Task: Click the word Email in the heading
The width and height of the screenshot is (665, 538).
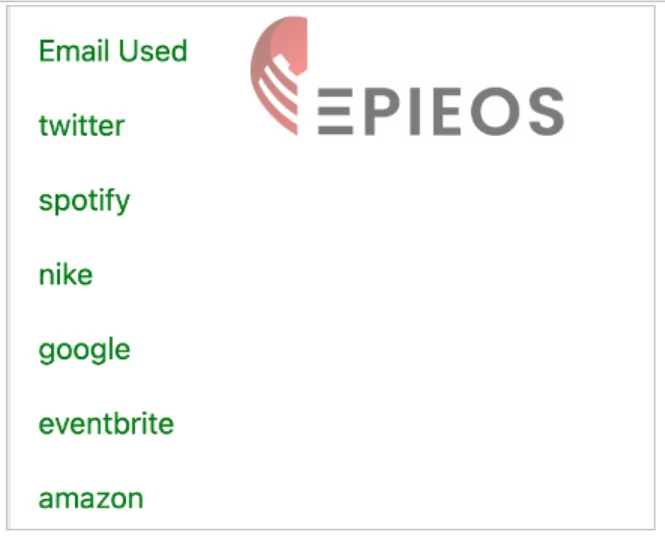Action: coord(74,51)
